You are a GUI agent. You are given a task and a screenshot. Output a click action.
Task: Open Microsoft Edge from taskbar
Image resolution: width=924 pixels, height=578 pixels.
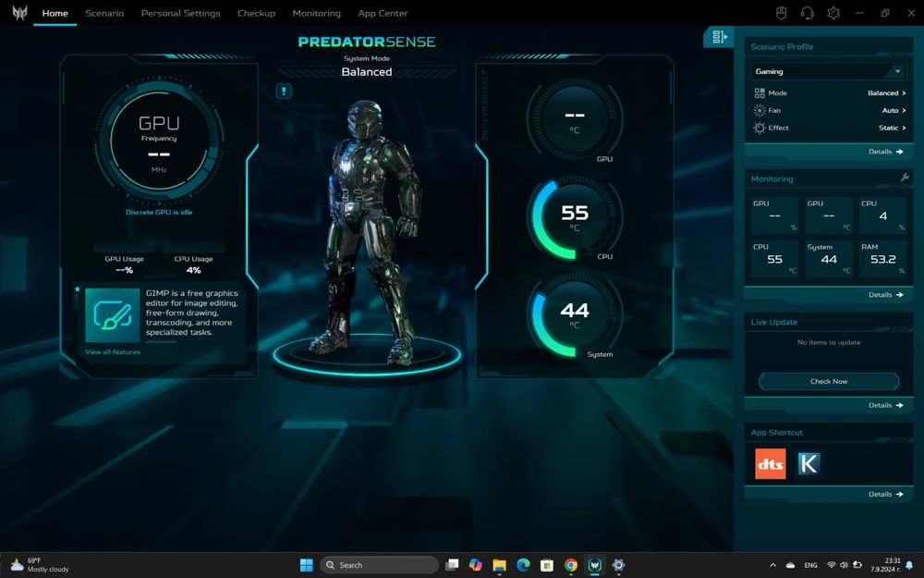click(x=523, y=565)
